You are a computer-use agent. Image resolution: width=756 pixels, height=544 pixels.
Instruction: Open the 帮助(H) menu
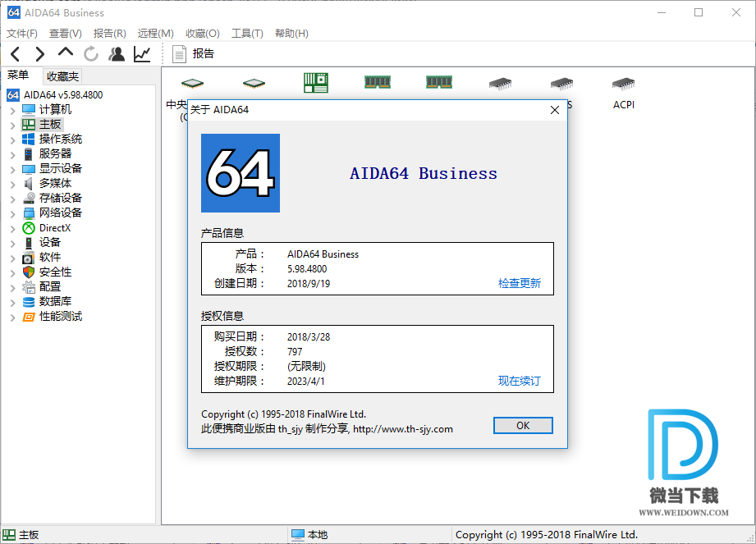291,34
